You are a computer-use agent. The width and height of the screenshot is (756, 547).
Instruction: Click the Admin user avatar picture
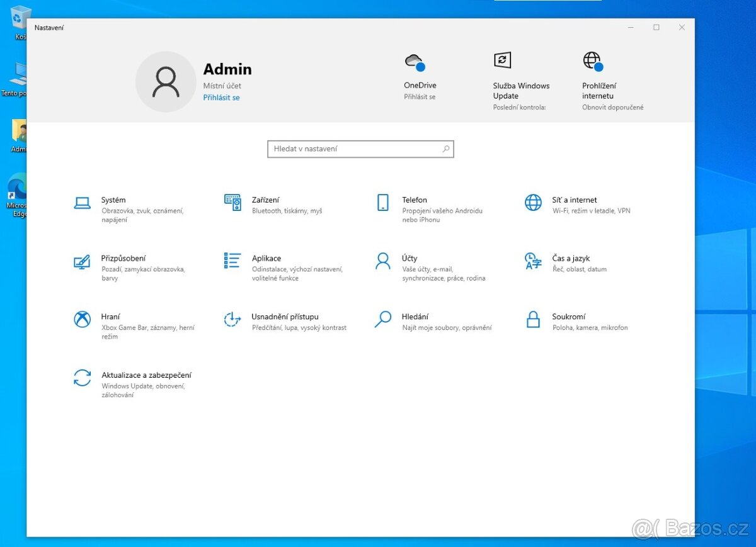(166, 82)
